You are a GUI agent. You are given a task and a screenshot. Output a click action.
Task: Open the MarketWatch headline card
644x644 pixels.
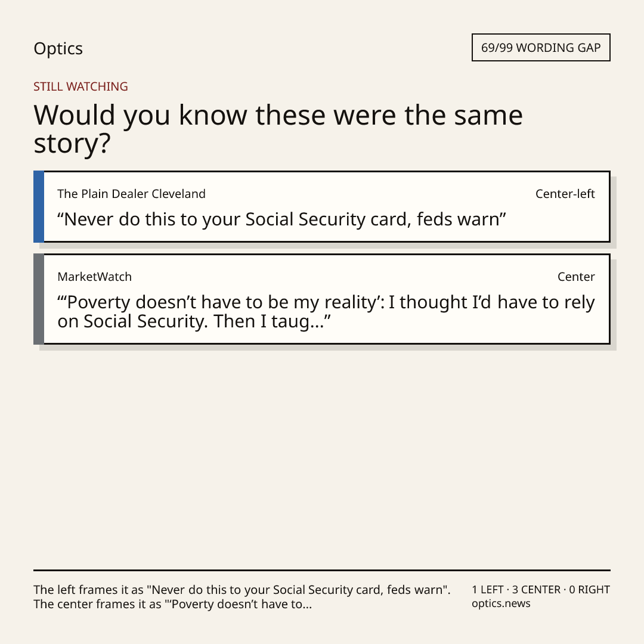coord(322,299)
